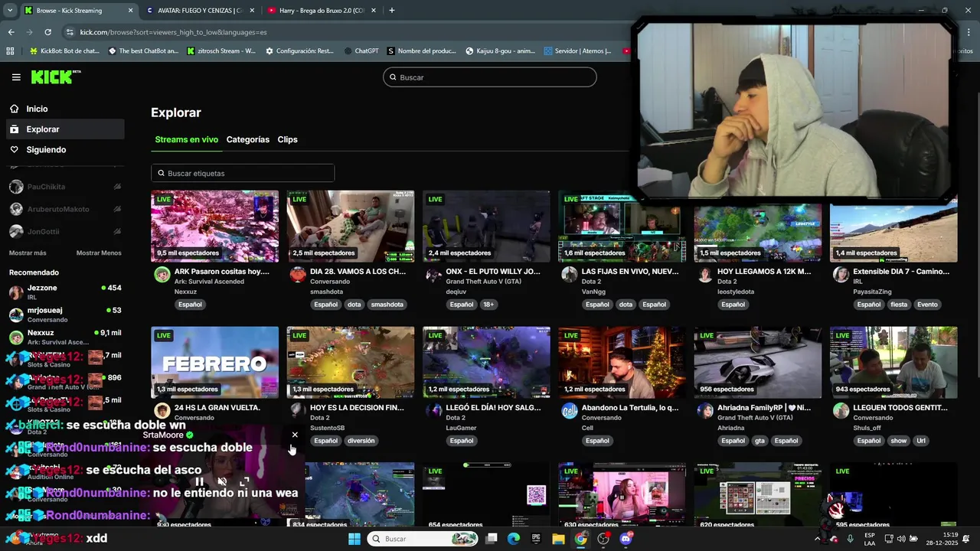Screen dimensions: 980x551
Task: Click Nexxuz channel avatar under ARK stream
Action: pyautogui.click(x=162, y=275)
